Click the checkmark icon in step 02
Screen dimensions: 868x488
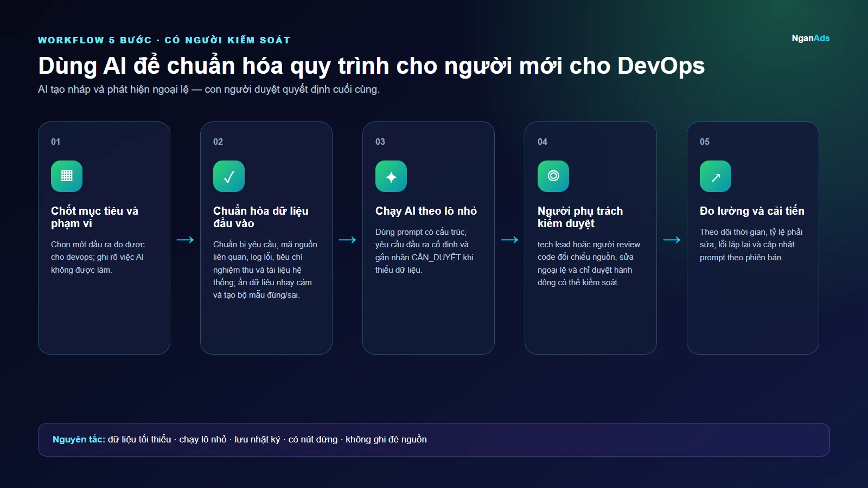pos(229,176)
